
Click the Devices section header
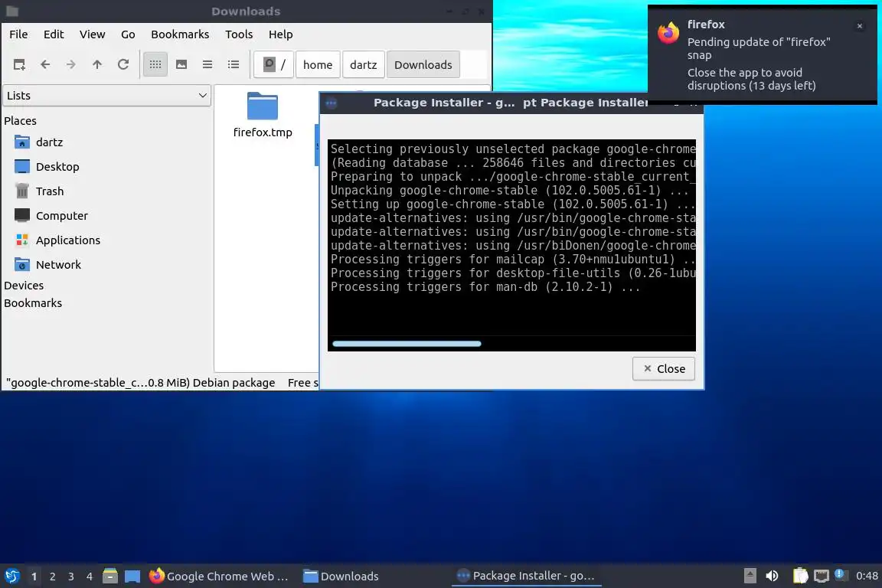(24, 286)
